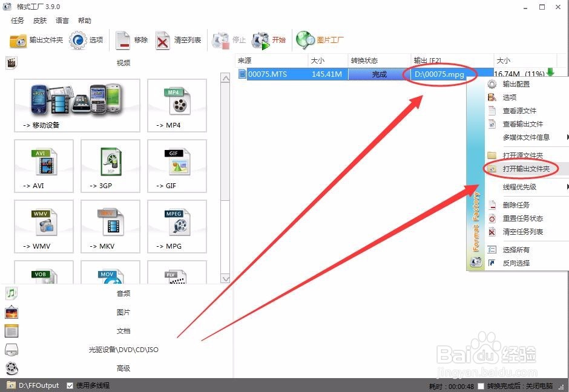The height and width of the screenshot is (392, 569).
Task: Click 清空列表 clear list icon
Action: coord(163,41)
